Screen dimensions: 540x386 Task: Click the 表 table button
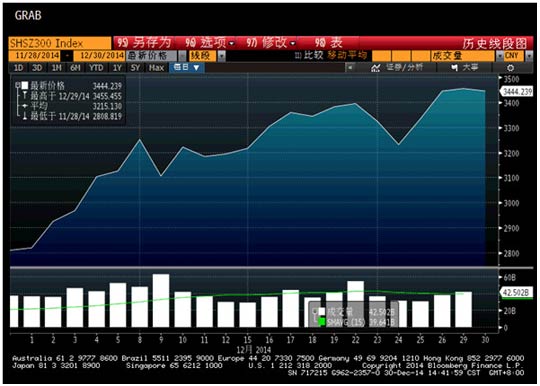point(328,43)
